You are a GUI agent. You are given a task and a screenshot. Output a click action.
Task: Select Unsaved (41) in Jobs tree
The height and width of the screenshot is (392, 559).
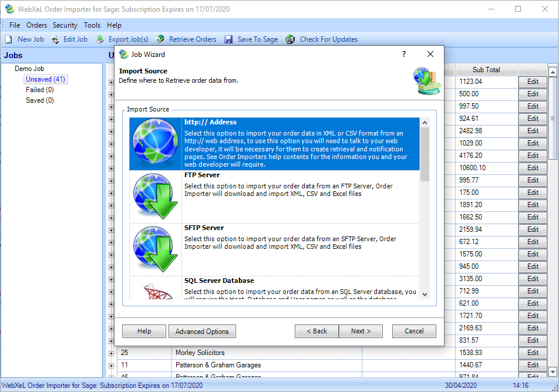[45, 79]
